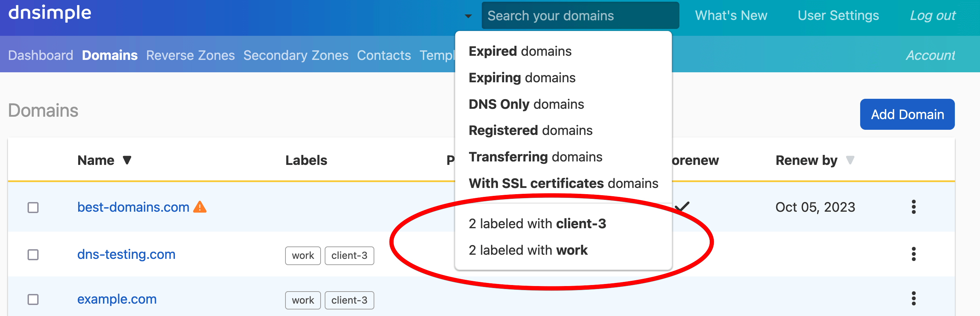This screenshot has width=980, height=316.
Task: Check the dns-testing.com row checkbox
Action: pyautogui.click(x=33, y=254)
